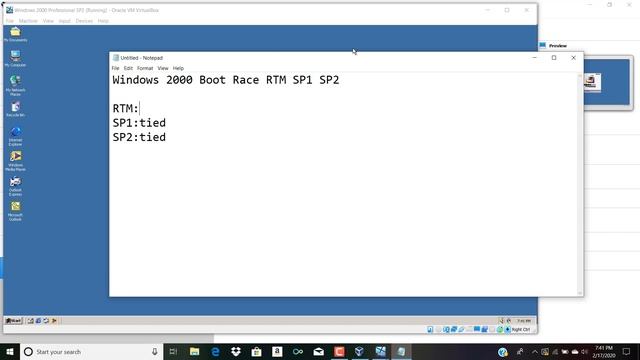This screenshot has width=640, height=360.
Task: Click the 'SP2:tied' line in Notepad
Action: pos(139,137)
